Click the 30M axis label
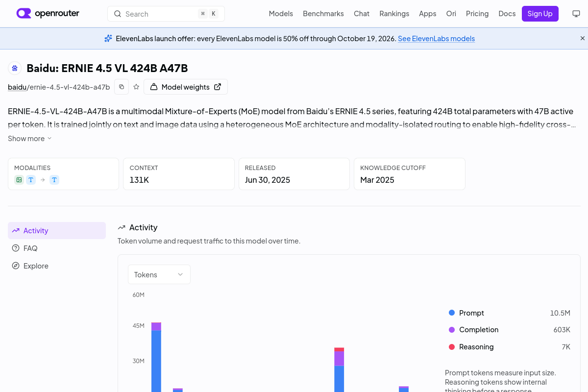588x392 pixels. click(x=139, y=361)
